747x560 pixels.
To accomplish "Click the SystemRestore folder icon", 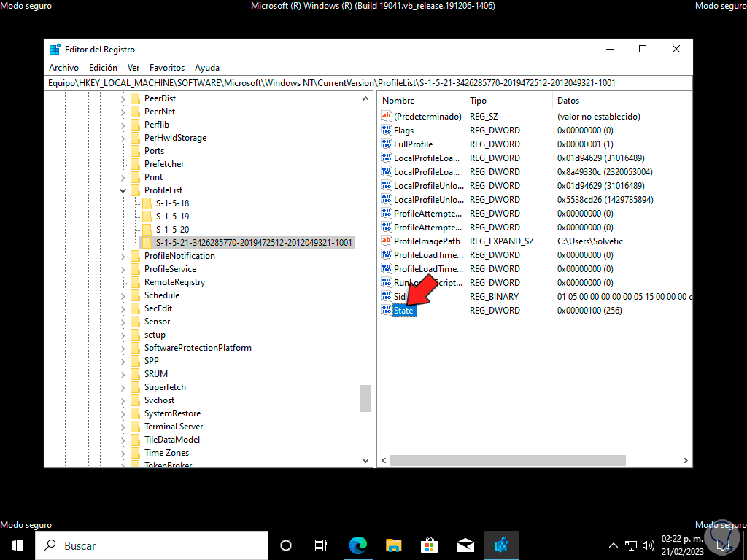I will coord(135,413).
